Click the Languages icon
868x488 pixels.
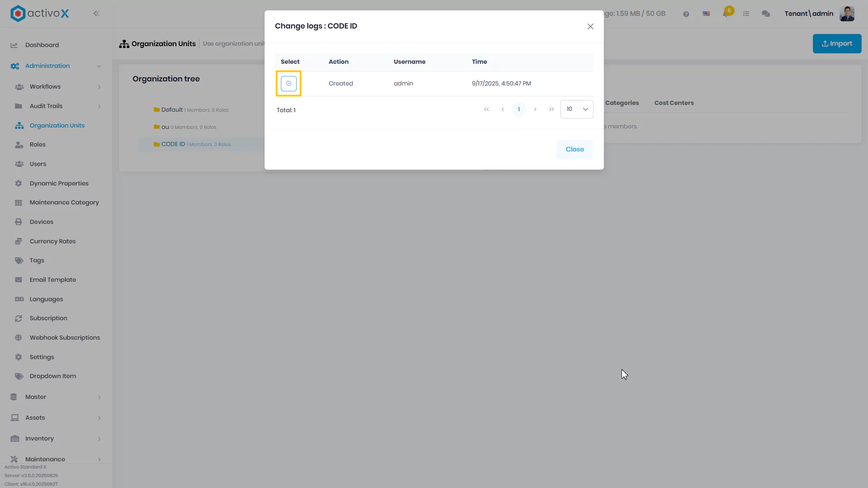[x=19, y=299]
